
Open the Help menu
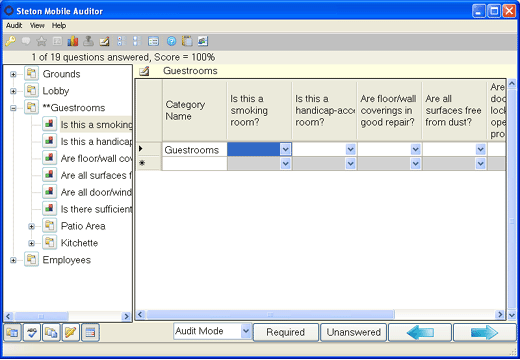(x=59, y=26)
